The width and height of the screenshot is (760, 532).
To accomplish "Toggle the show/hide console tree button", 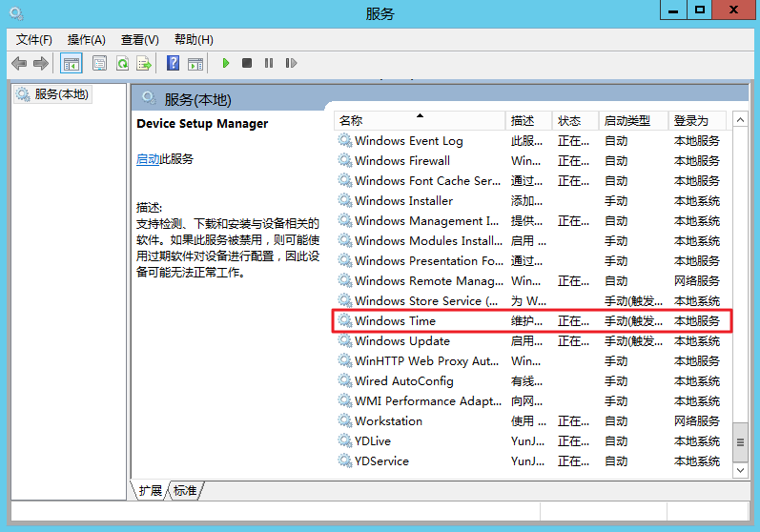I will (71, 64).
